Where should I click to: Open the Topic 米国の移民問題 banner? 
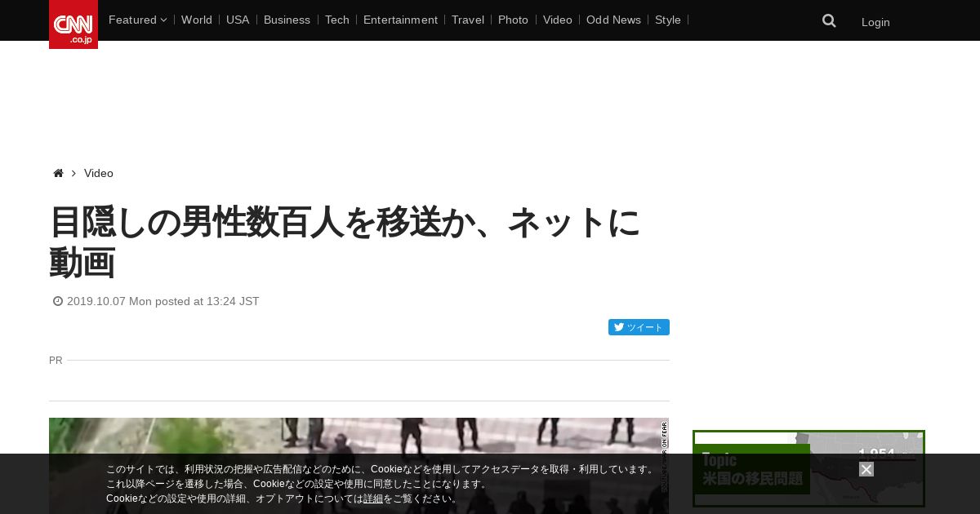coord(808,469)
